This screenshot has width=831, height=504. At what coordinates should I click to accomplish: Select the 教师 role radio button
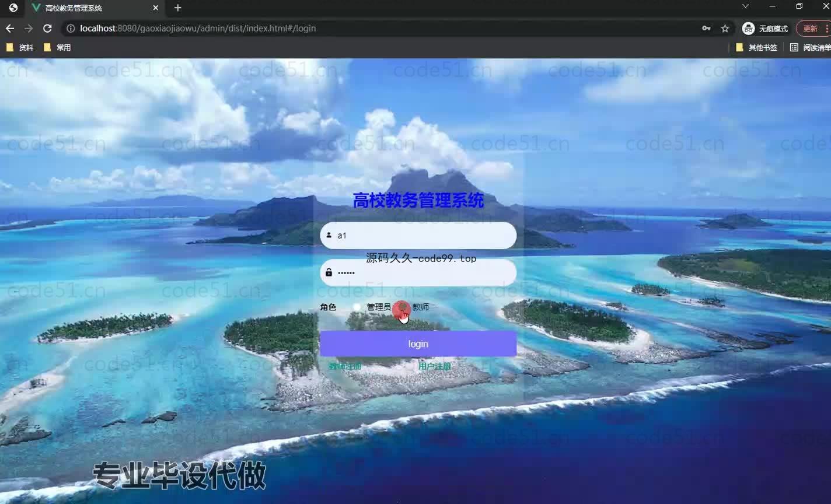tap(402, 307)
